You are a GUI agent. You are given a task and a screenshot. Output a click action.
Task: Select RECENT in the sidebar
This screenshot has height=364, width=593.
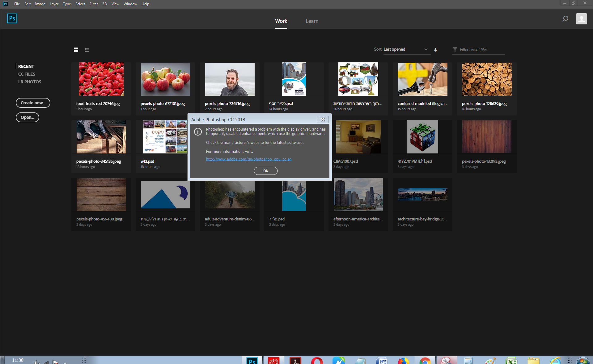pos(26,66)
